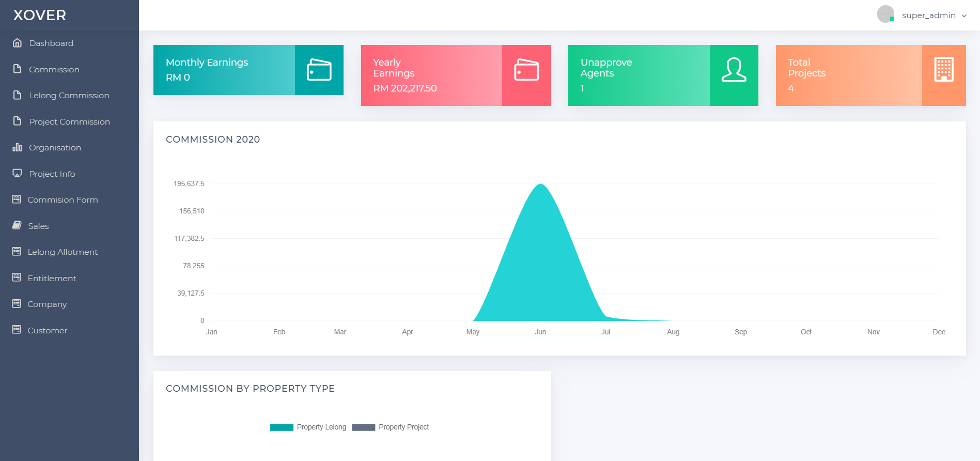Go to Lelong Commission page
Image resolution: width=980 pixels, height=461 pixels.
tap(69, 95)
